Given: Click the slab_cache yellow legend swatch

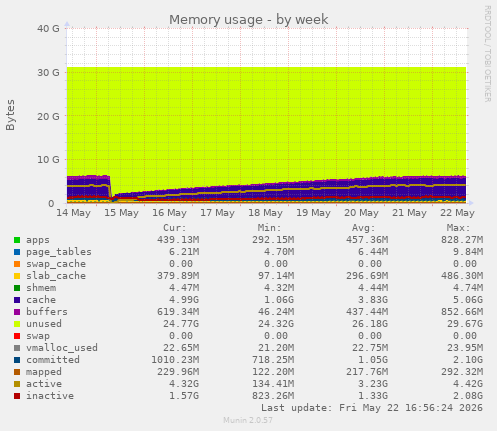Looking at the screenshot, I should click(17, 276).
